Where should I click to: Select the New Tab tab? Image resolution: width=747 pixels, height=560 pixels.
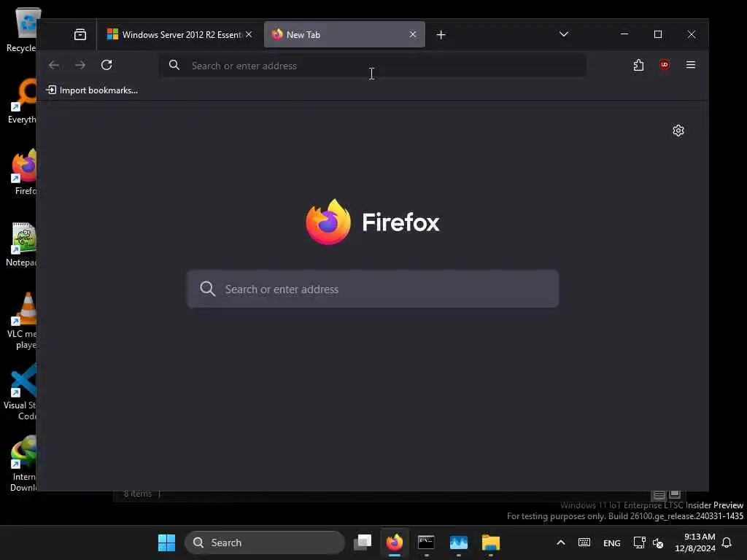tap(344, 34)
